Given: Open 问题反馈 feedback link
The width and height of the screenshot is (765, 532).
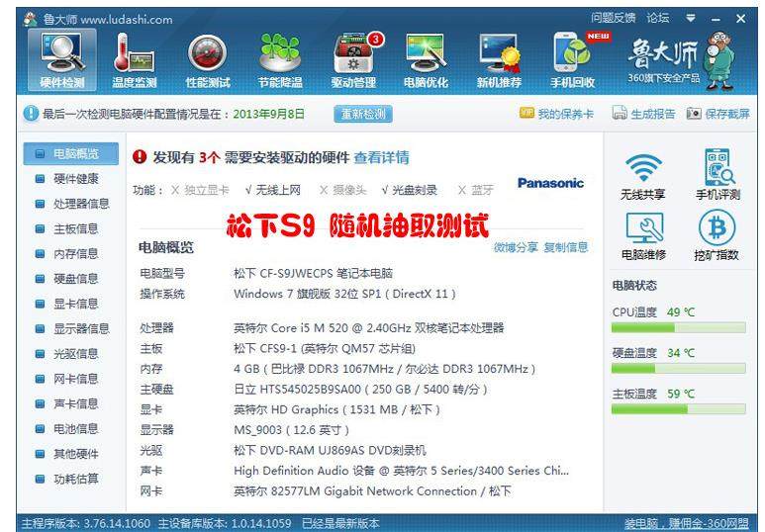Looking at the screenshot, I should (x=614, y=18).
